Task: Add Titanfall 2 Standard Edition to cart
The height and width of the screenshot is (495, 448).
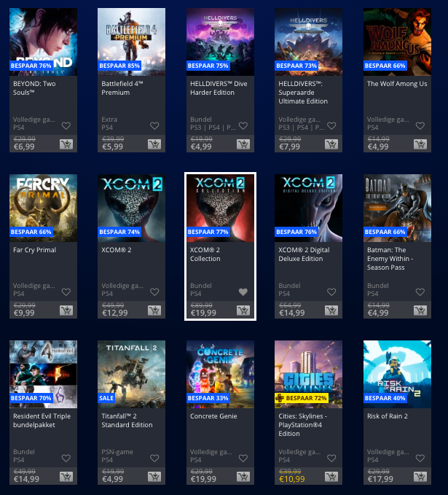Action: [154, 477]
